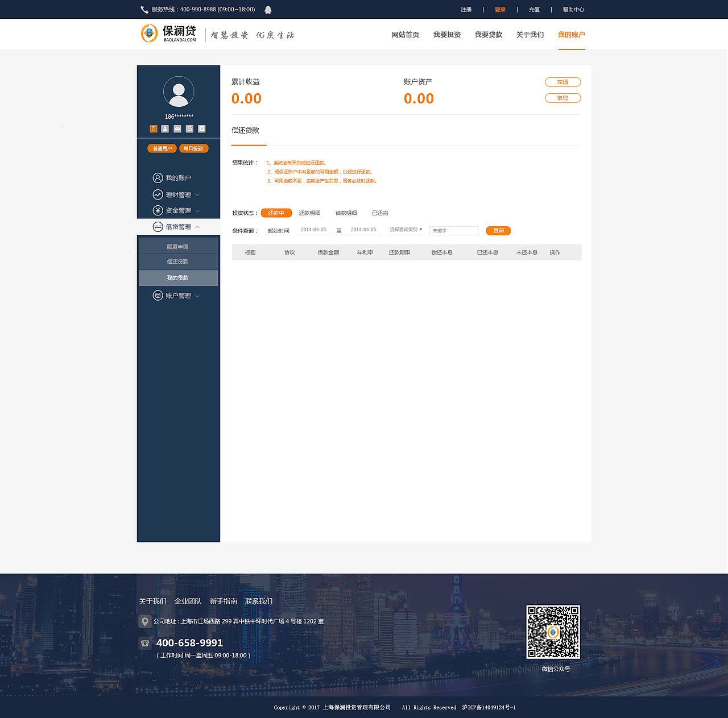Open 我要投资 in the main navigation

pyautogui.click(x=447, y=35)
